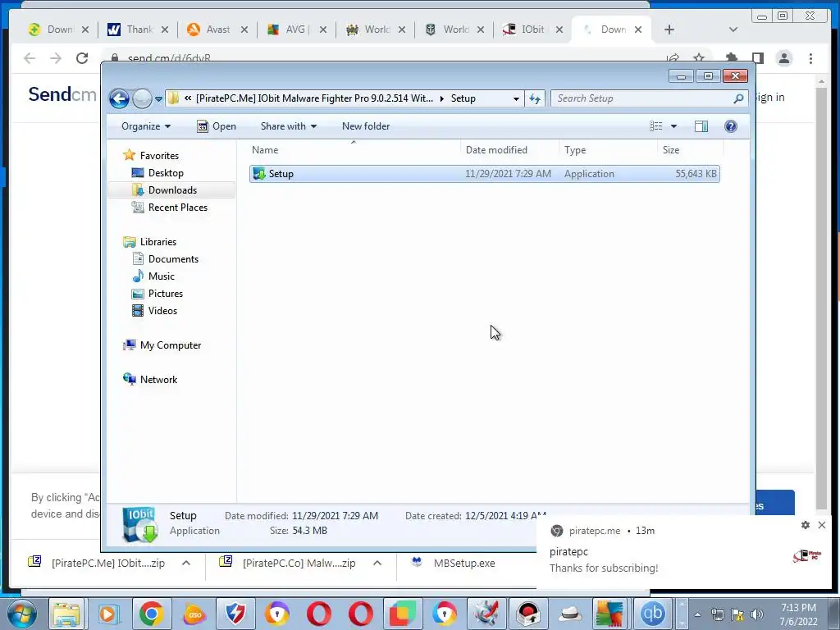The height and width of the screenshot is (630, 840).
Task: Open Chrome profile avatar
Action: coord(784,58)
